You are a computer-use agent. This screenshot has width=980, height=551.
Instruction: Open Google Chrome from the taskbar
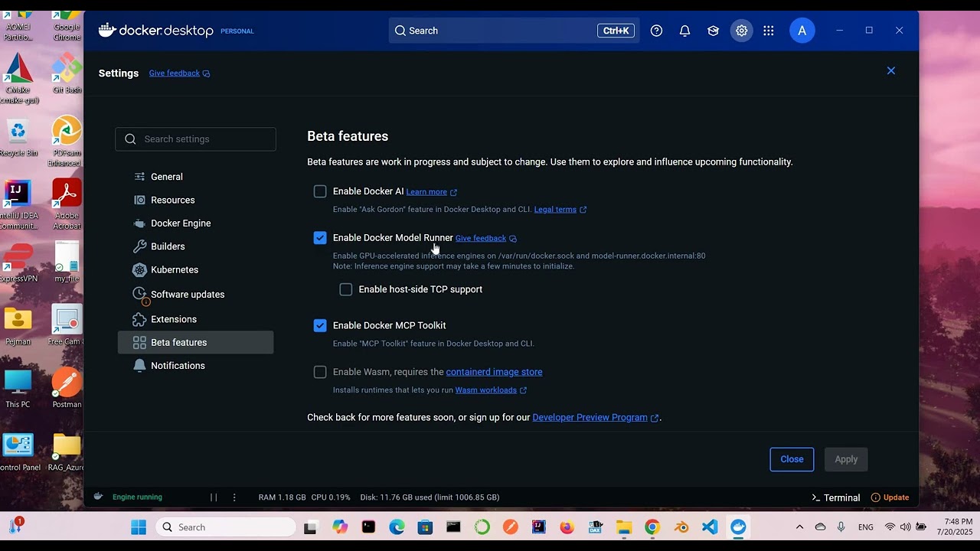coord(652,527)
